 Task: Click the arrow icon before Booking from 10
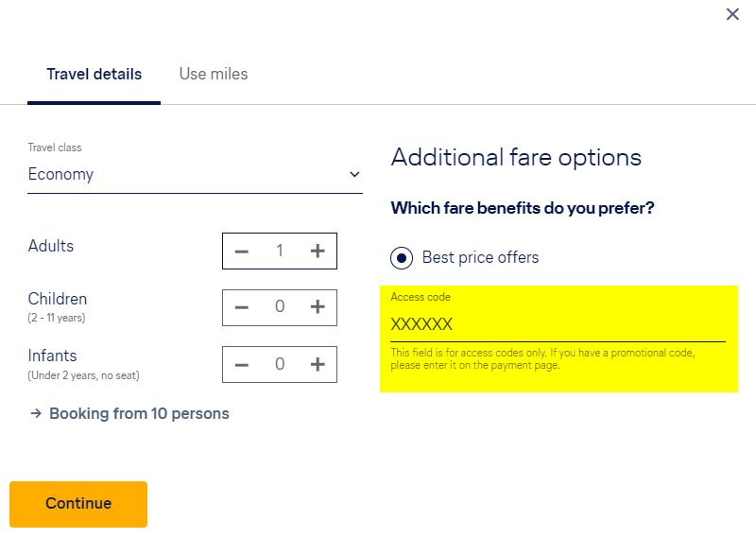pos(36,413)
